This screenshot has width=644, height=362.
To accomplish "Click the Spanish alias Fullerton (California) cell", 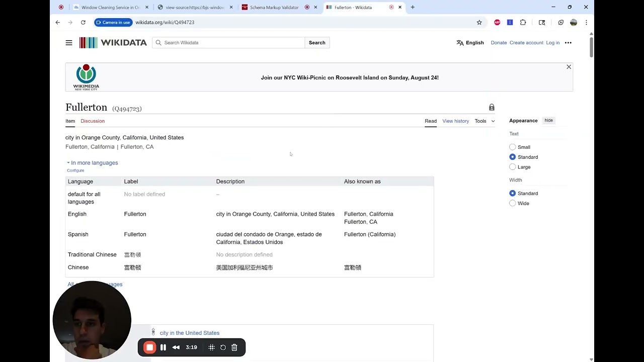I will click(x=370, y=234).
